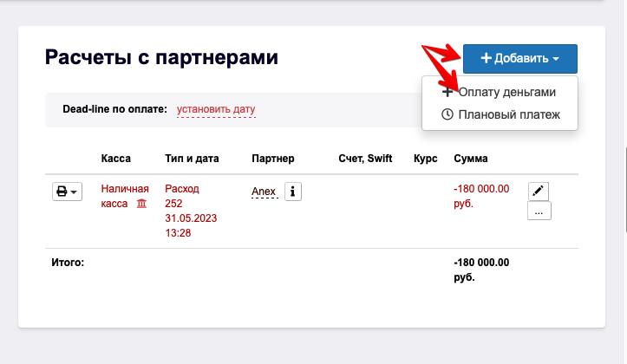Click the Anex partner name

pos(264,192)
